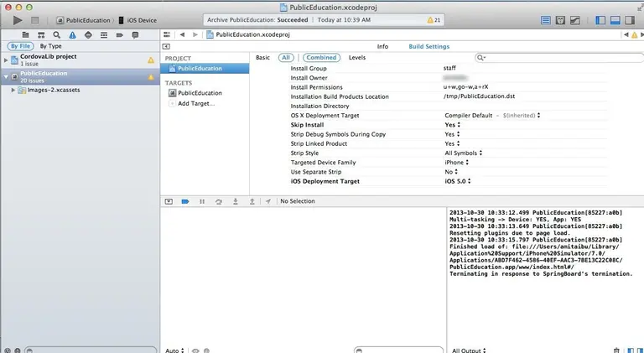This screenshot has height=353, width=644.
Task: Toggle the variables view pane button
Action: [631, 350]
